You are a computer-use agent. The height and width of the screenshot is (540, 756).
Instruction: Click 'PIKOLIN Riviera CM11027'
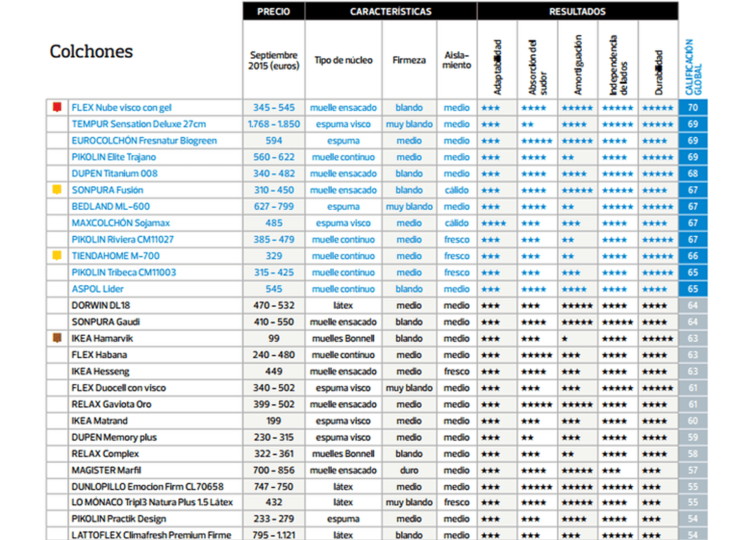coord(123,239)
